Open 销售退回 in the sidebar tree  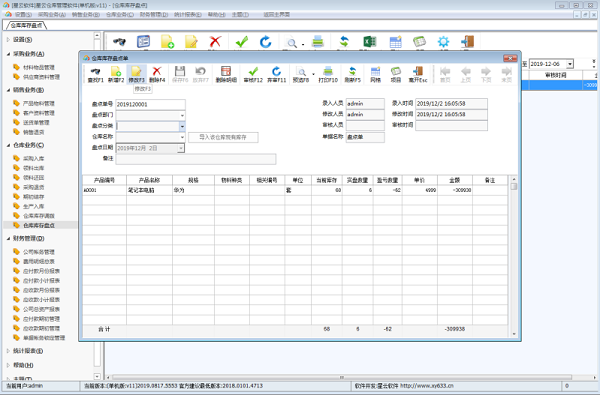click(x=34, y=132)
